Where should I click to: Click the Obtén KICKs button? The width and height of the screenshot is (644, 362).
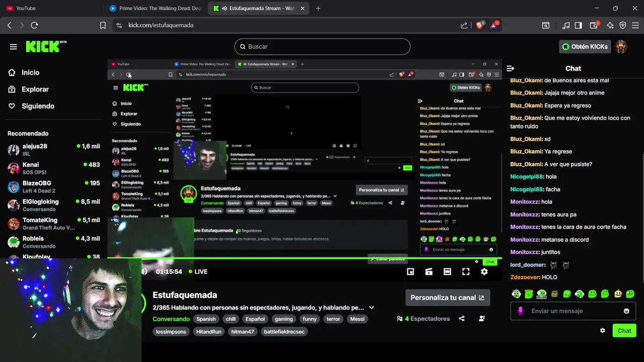(x=585, y=47)
